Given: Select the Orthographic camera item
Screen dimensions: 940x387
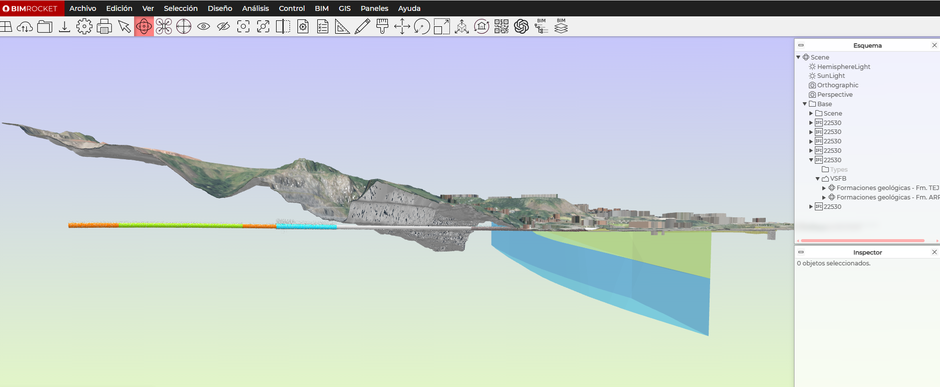Looking at the screenshot, I should pyautogui.click(x=837, y=85).
